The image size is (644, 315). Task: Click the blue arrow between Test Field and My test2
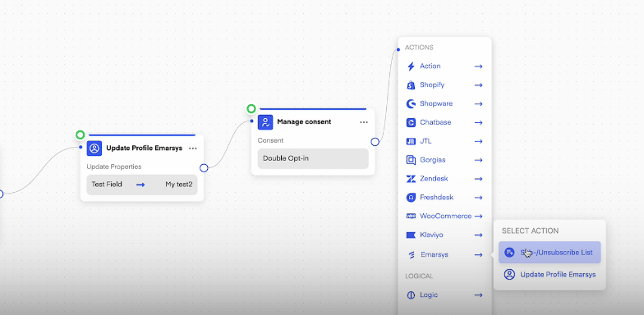click(140, 185)
